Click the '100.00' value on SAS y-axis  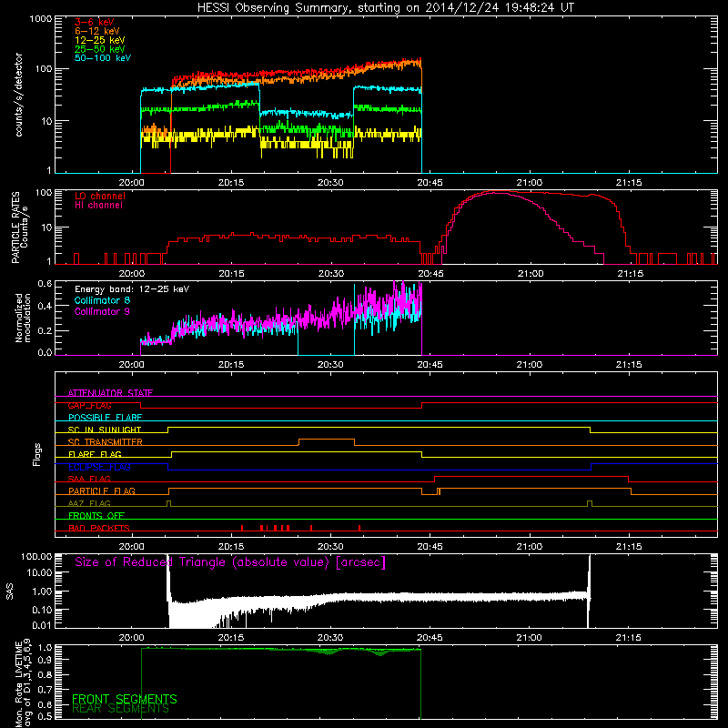[x=36, y=556]
